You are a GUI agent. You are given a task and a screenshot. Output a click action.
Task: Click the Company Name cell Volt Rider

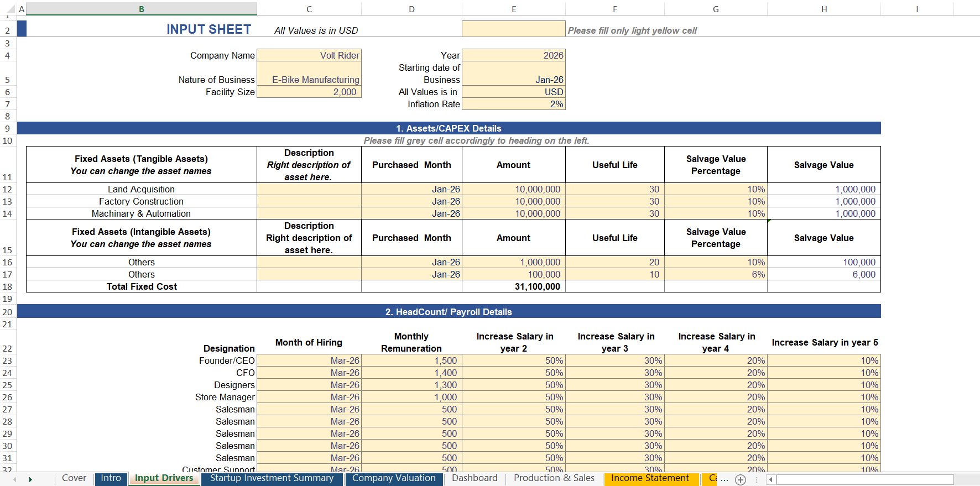(309, 55)
